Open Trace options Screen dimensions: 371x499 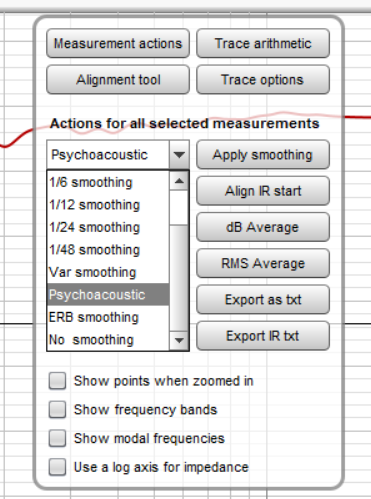coord(263,80)
